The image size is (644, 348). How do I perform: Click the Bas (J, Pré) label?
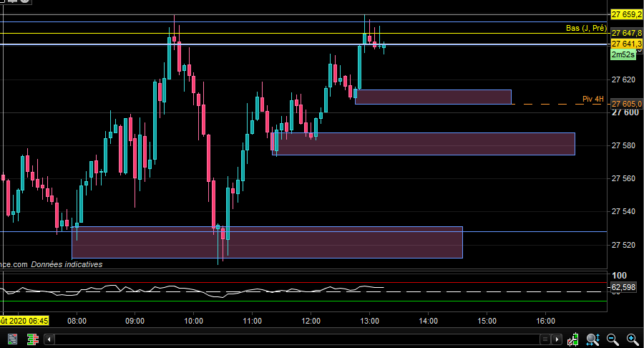tap(585, 28)
